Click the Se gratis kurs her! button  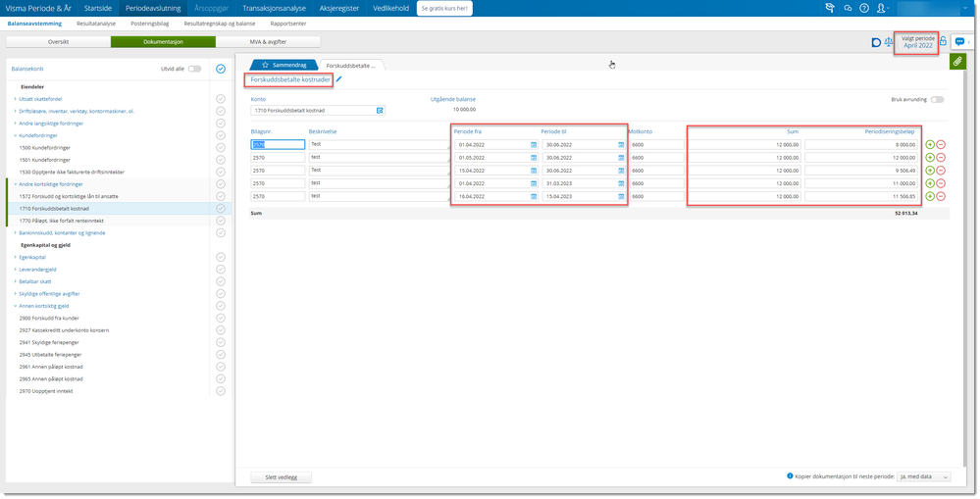point(444,8)
